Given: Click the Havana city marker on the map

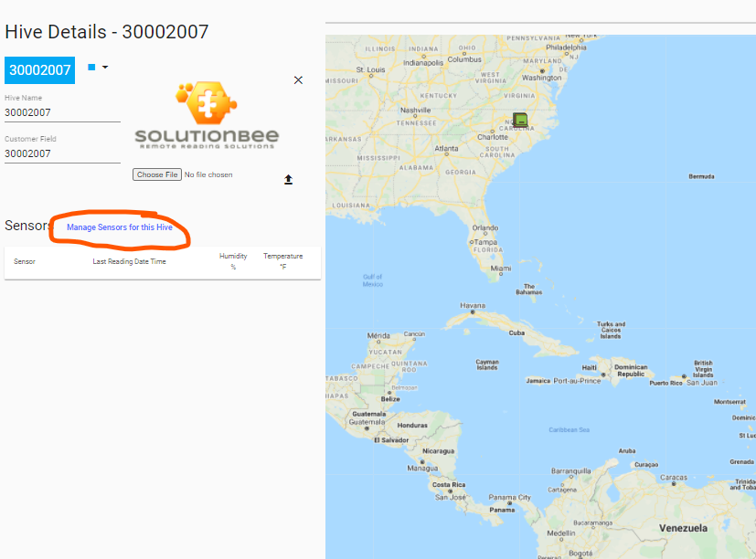Looking at the screenshot, I should coord(473,312).
